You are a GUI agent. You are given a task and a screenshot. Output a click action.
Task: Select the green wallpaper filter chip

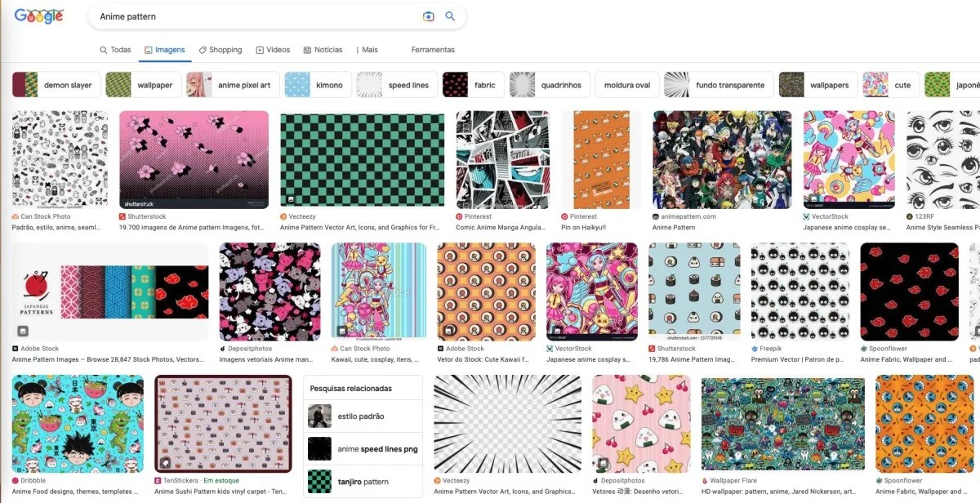point(144,85)
